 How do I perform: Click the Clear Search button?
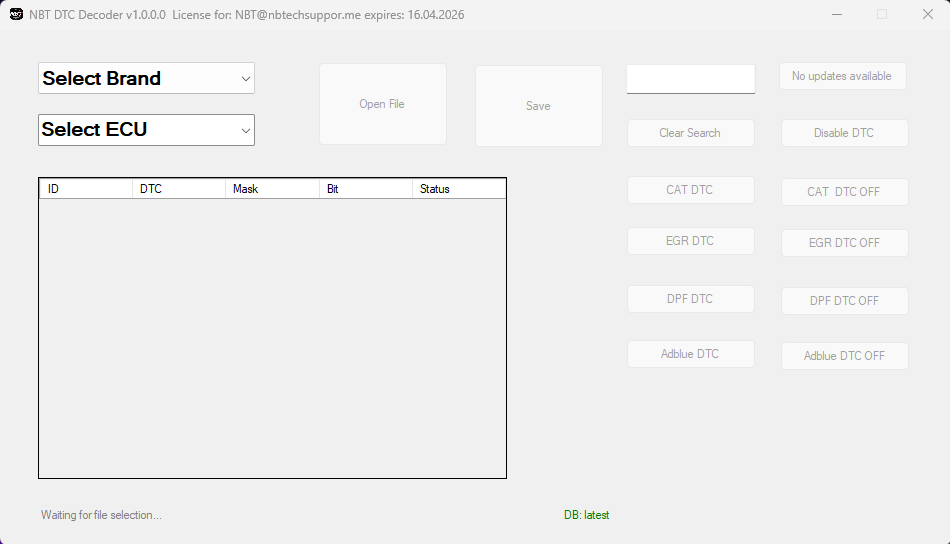point(691,133)
